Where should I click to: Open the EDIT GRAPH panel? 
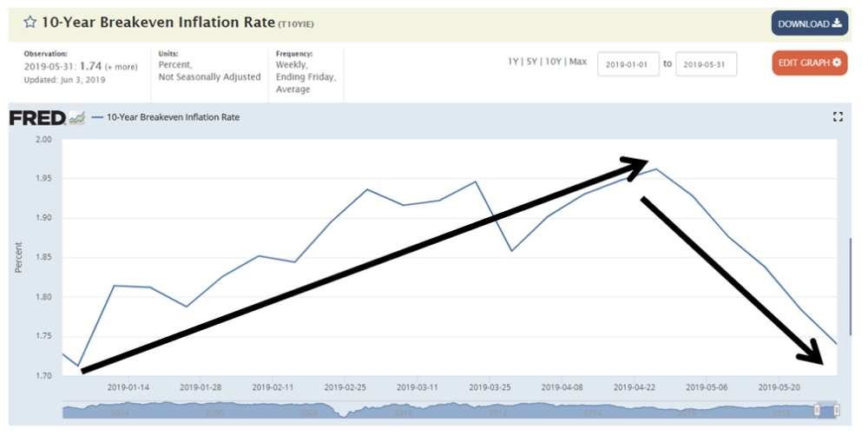[x=809, y=63]
